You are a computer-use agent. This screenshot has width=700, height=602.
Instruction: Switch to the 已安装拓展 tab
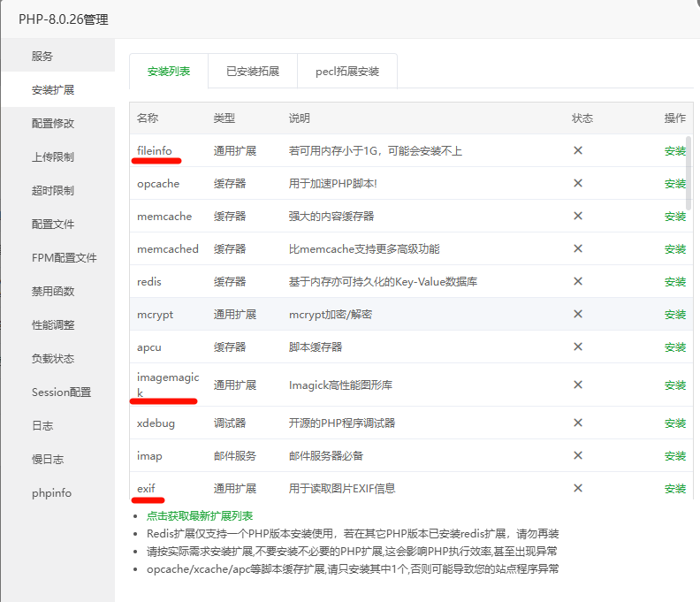point(253,72)
